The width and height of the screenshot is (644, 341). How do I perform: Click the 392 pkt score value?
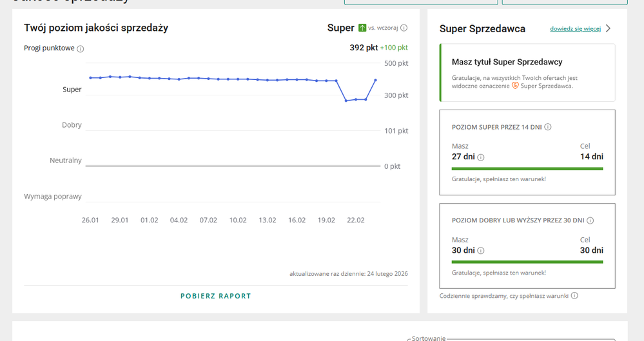coord(364,48)
